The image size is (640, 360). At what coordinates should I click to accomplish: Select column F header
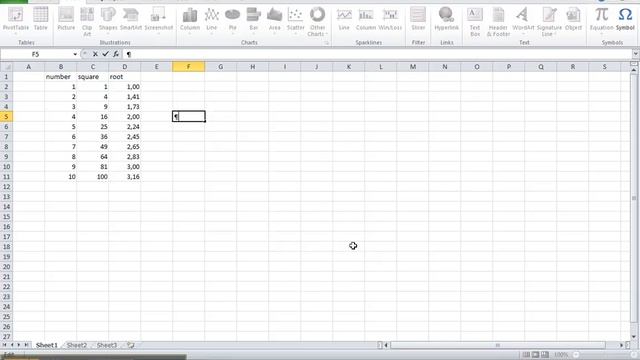189,67
